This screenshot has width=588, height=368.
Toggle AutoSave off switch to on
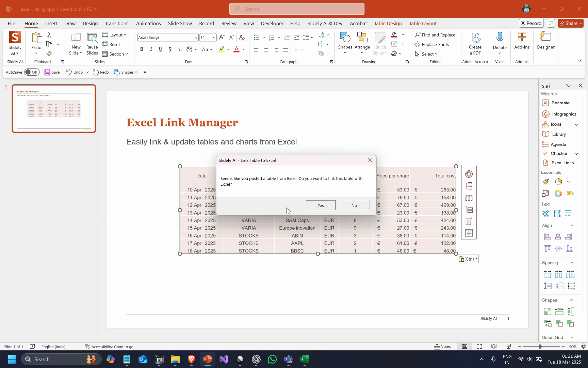(32, 72)
